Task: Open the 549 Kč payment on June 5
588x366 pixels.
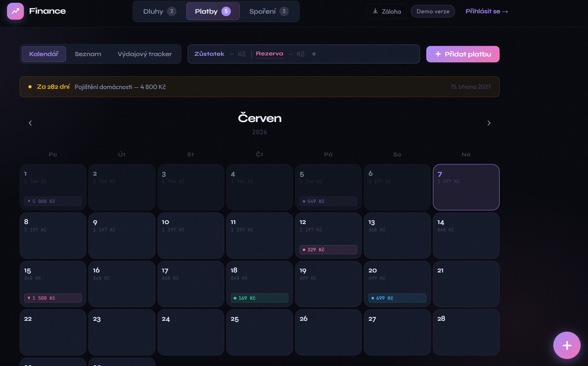Action: (x=328, y=201)
